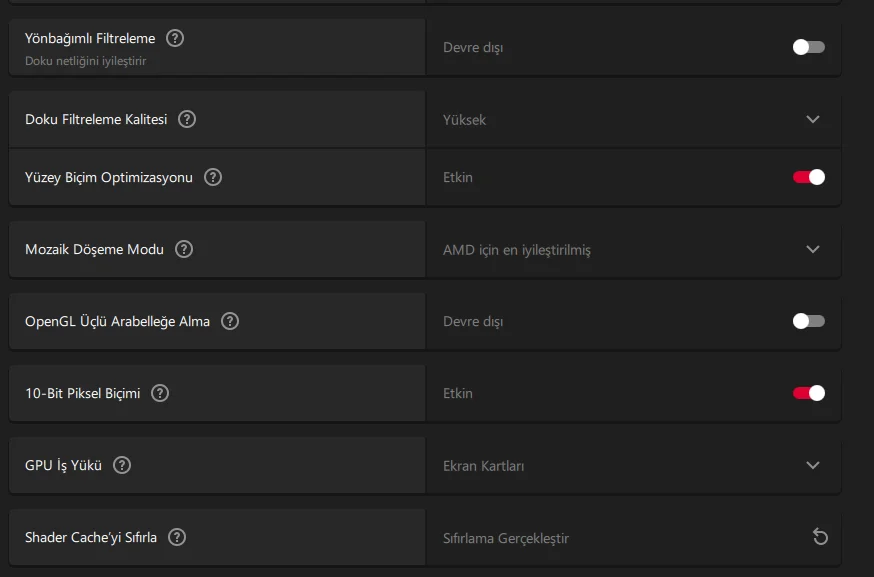Enable the Yönbağımlı Filtreleme toggle

click(808, 47)
